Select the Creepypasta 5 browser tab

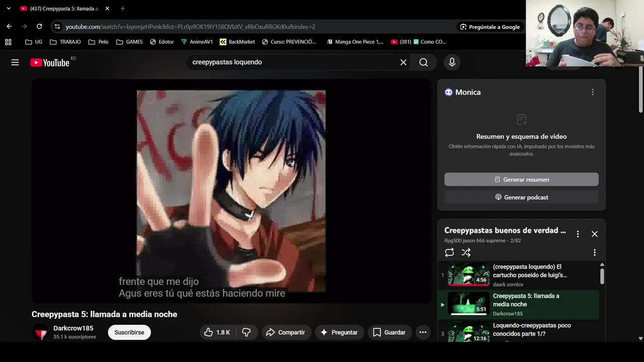tap(64, 9)
